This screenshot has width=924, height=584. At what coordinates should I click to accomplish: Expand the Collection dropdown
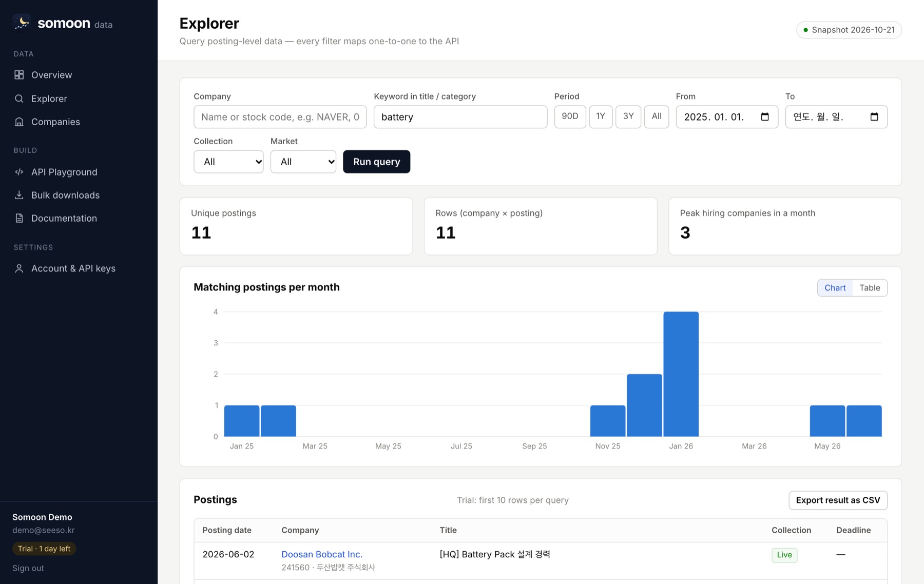click(228, 162)
